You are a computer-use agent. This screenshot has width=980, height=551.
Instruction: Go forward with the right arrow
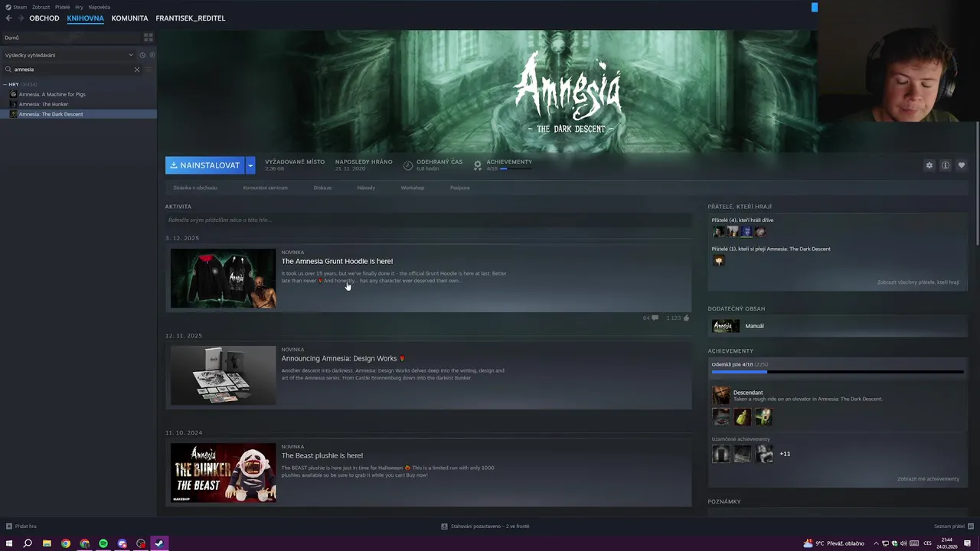click(20, 18)
